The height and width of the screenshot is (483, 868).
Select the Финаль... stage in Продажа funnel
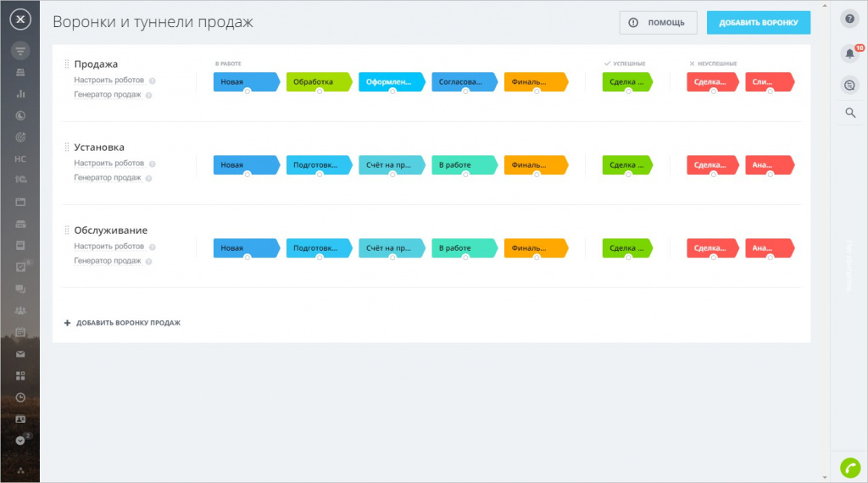(x=536, y=82)
